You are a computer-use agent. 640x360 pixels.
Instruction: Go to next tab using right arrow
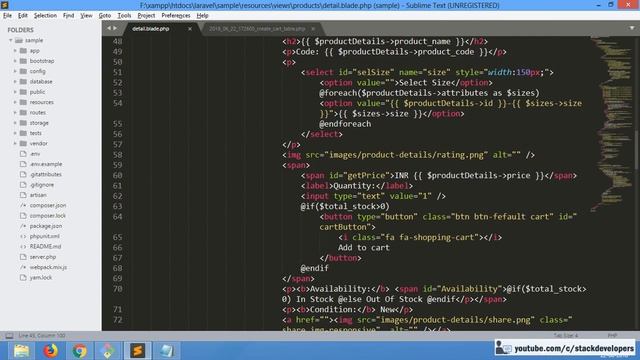point(115,28)
